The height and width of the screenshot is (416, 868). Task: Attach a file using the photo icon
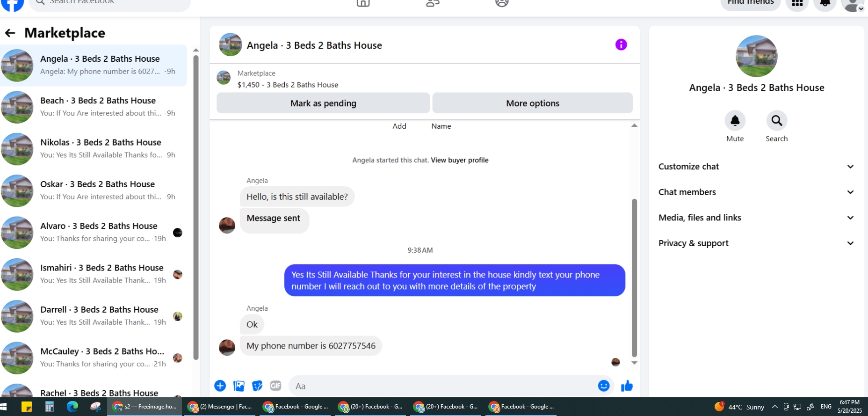point(239,386)
